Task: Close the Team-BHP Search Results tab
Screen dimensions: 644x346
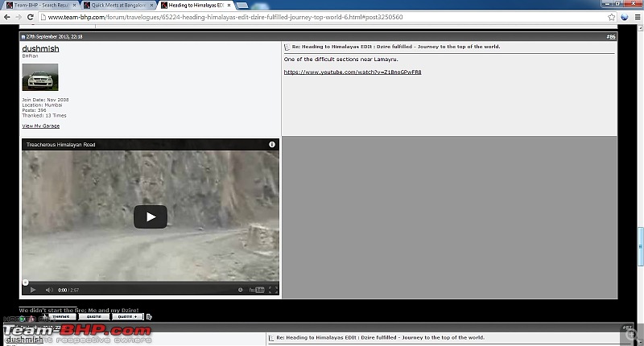Action: pos(74,6)
